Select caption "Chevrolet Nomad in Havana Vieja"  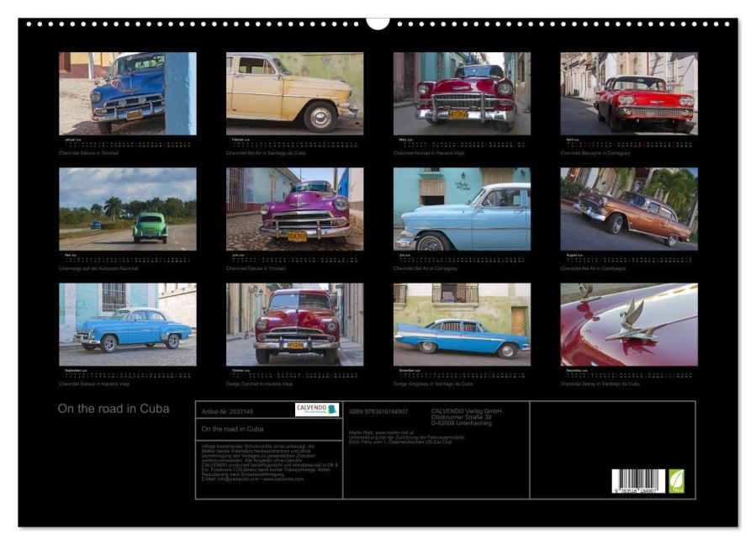(429, 153)
